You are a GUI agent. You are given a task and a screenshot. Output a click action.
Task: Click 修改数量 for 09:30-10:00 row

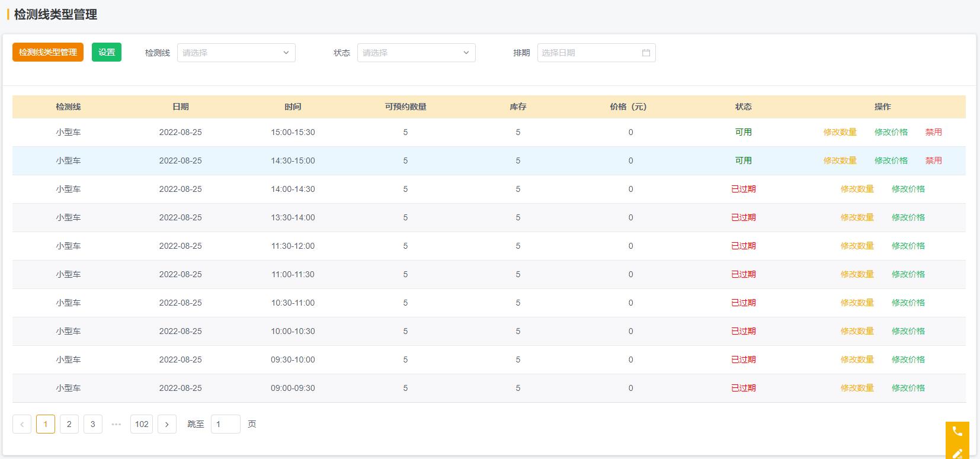(x=857, y=360)
